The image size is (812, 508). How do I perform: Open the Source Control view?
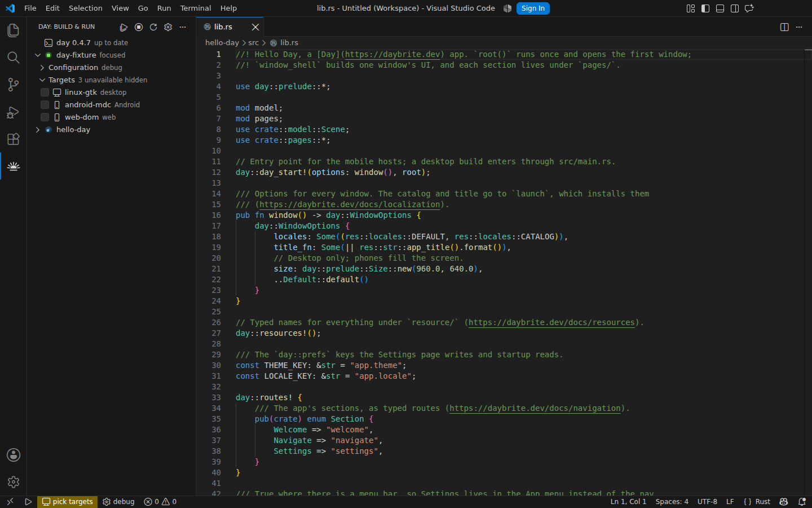pyautogui.click(x=13, y=85)
